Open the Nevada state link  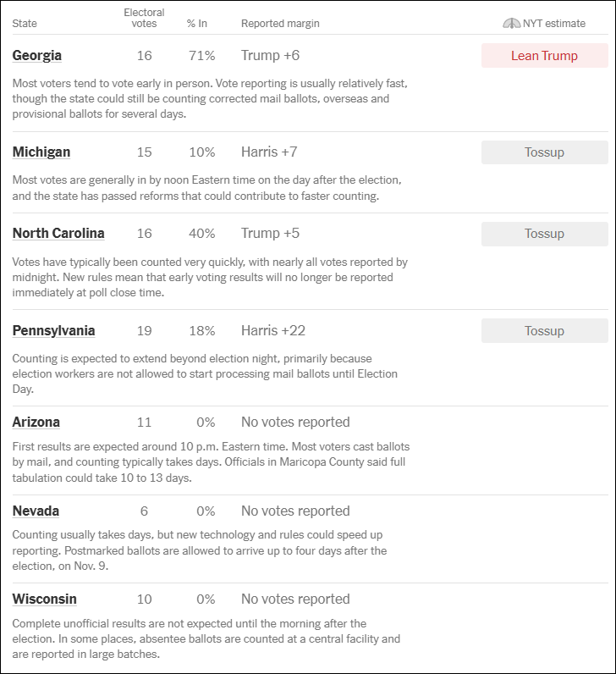tap(36, 511)
